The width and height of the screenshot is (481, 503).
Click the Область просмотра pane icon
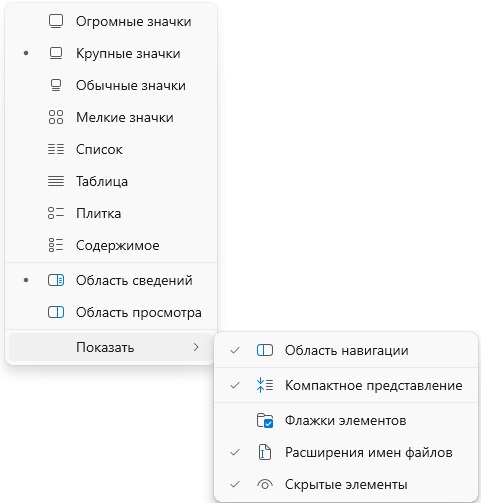pyautogui.click(x=56, y=312)
